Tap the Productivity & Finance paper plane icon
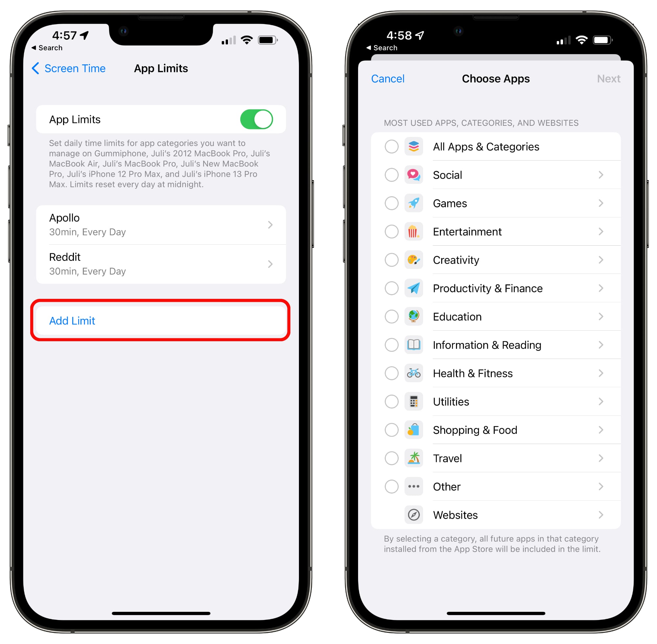The image size is (657, 644). pos(413,288)
